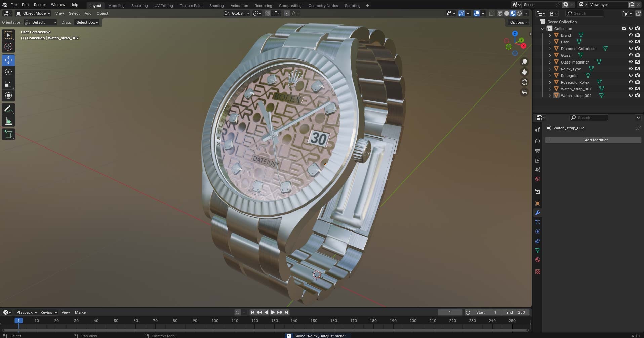Image resolution: width=644 pixels, height=338 pixels.
Task: Open the Global transform orientation dropdown
Action: (237, 13)
